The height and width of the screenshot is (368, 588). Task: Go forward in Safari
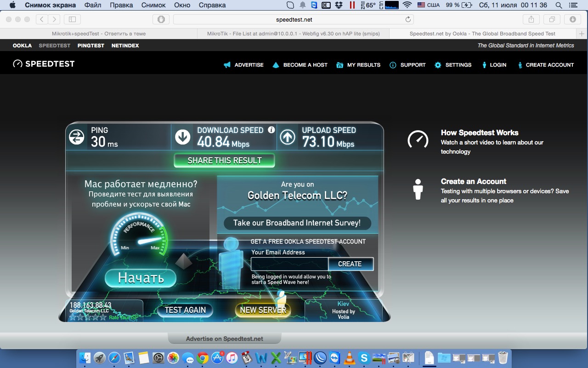54,19
